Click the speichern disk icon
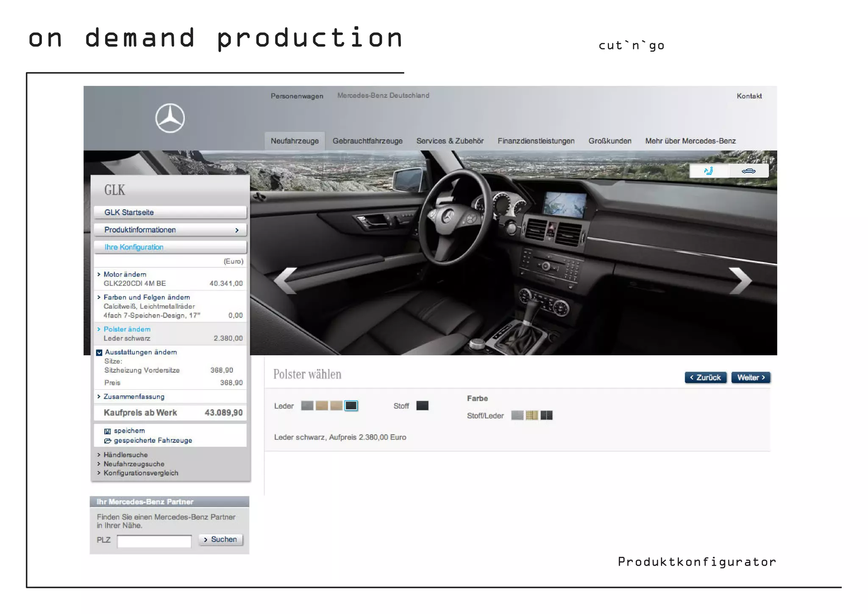868x614 pixels. (x=108, y=431)
